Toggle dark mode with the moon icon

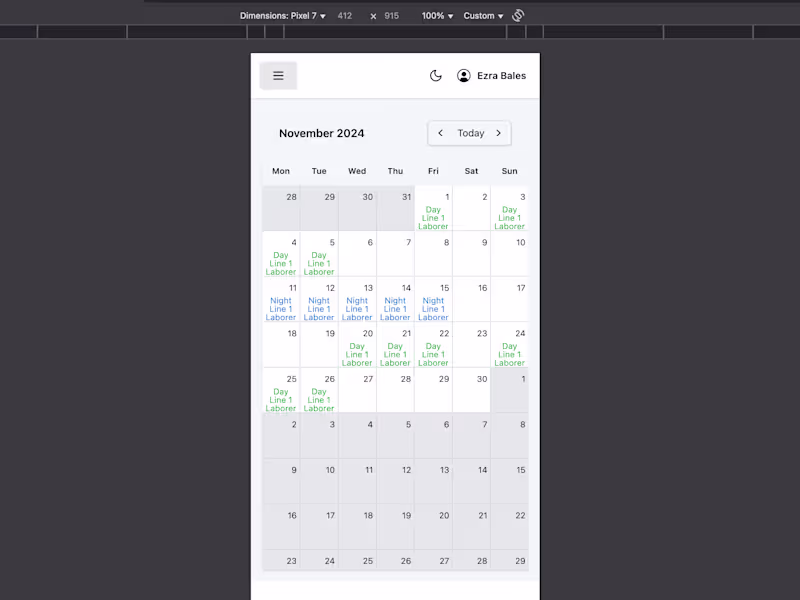point(436,76)
